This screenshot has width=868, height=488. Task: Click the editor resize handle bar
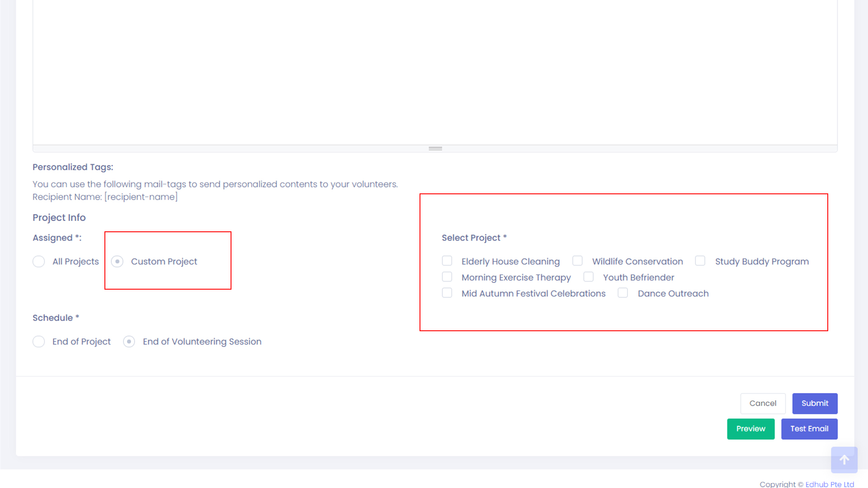pos(435,148)
